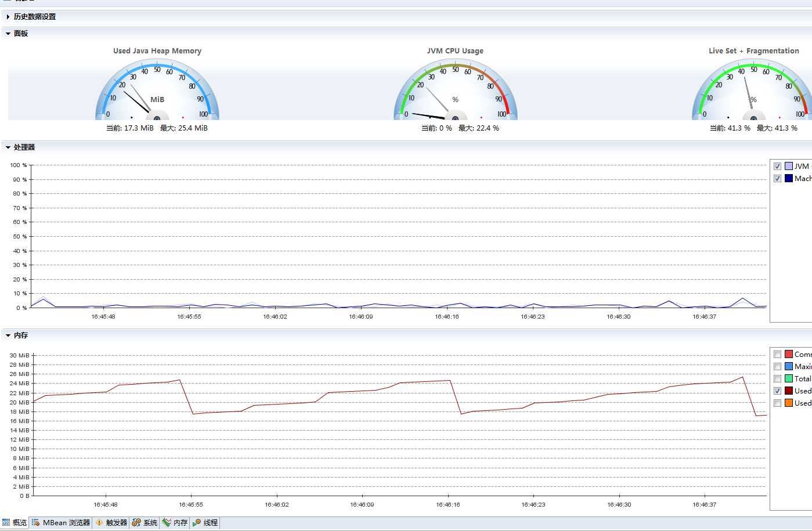Click the blue Maximum series color swatch

[789, 366]
